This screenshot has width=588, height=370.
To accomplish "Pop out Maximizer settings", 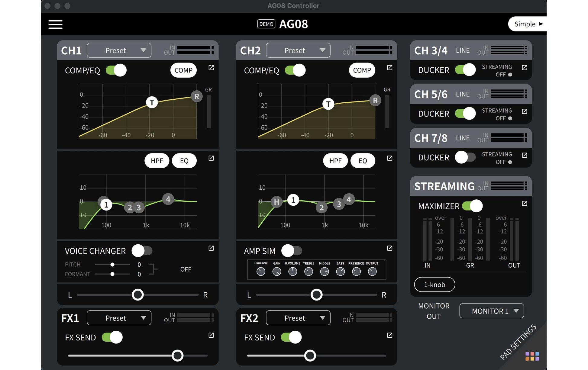I will 525,204.
